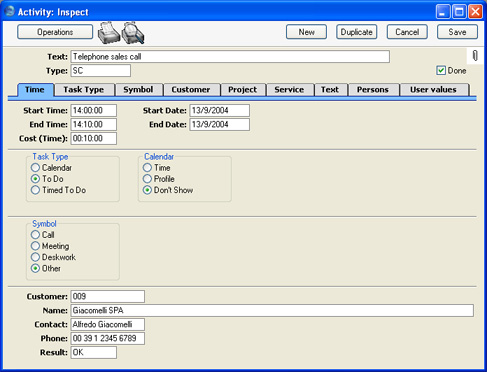Click the Contact field Alfredo Giacomelli
This screenshot has height=372, width=487.
coord(108,324)
